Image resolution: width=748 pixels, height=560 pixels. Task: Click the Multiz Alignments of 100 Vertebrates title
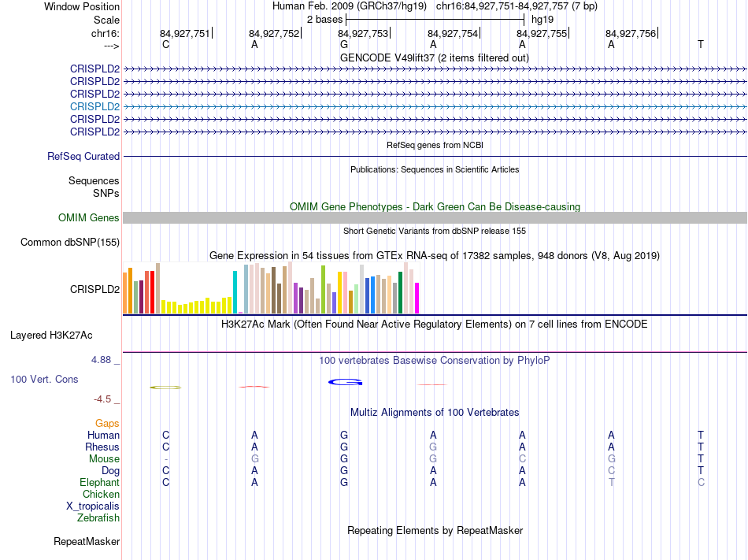tap(434, 413)
